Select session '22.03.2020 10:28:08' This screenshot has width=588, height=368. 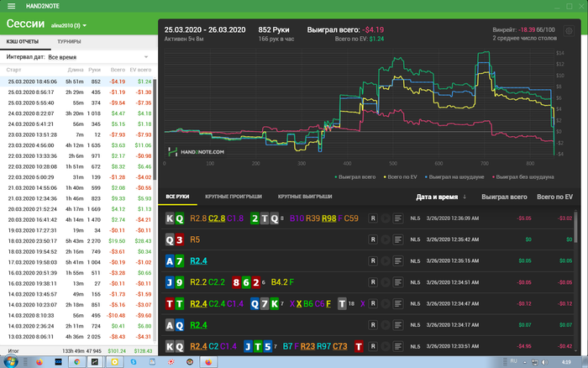77,166
